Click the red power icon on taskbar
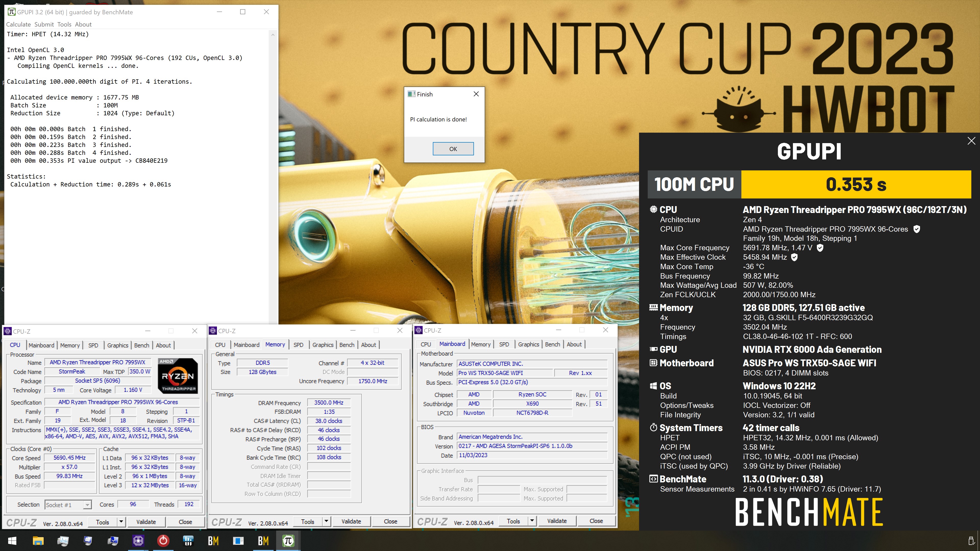 pyautogui.click(x=163, y=541)
